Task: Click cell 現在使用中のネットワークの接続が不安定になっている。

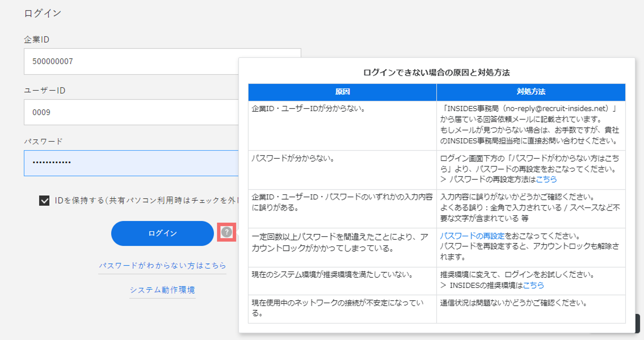Action: 342,309
